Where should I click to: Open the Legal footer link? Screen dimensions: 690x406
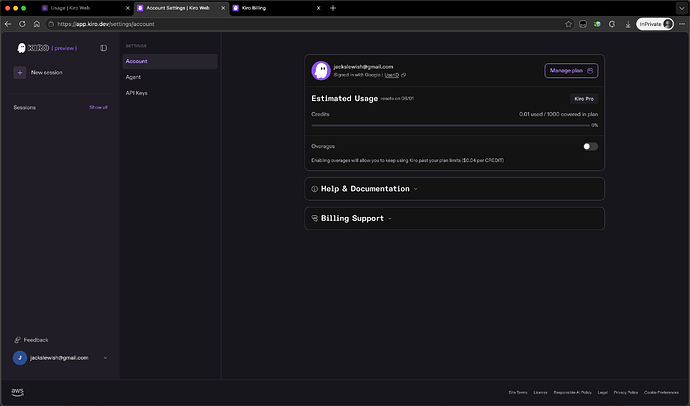(603, 392)
